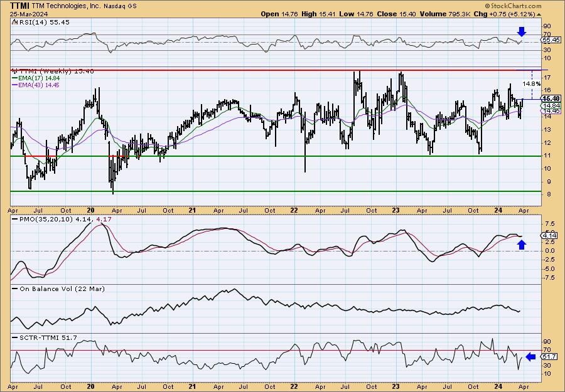
Task: Click the 11 label on the price axis
Action: click(547, 156)
